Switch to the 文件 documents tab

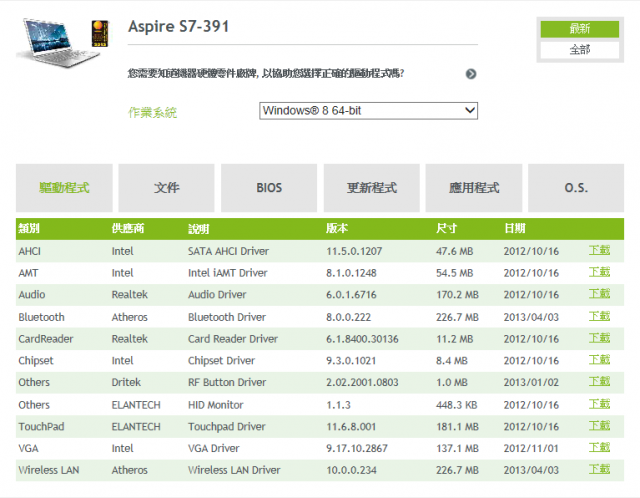coord(167,188)
